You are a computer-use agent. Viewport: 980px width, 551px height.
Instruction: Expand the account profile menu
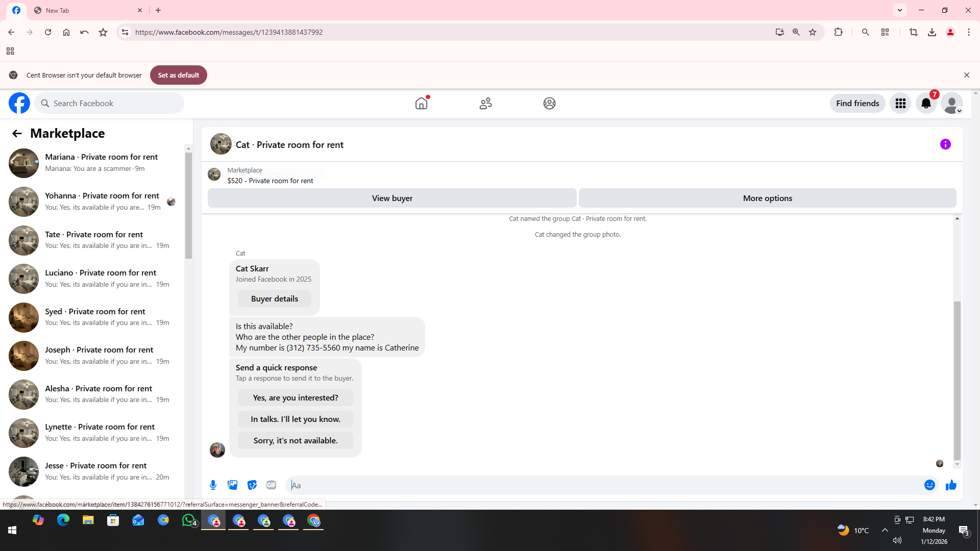pyautogui.click(x=952, y=104)
